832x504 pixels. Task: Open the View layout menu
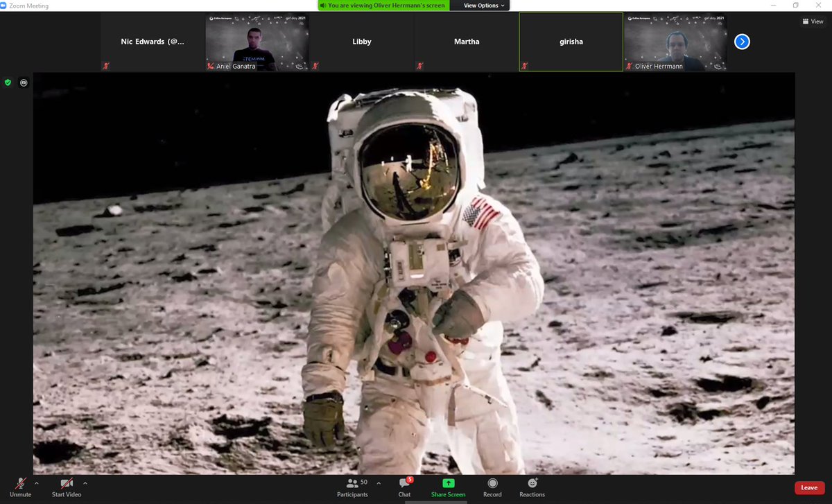coord(813,21)
